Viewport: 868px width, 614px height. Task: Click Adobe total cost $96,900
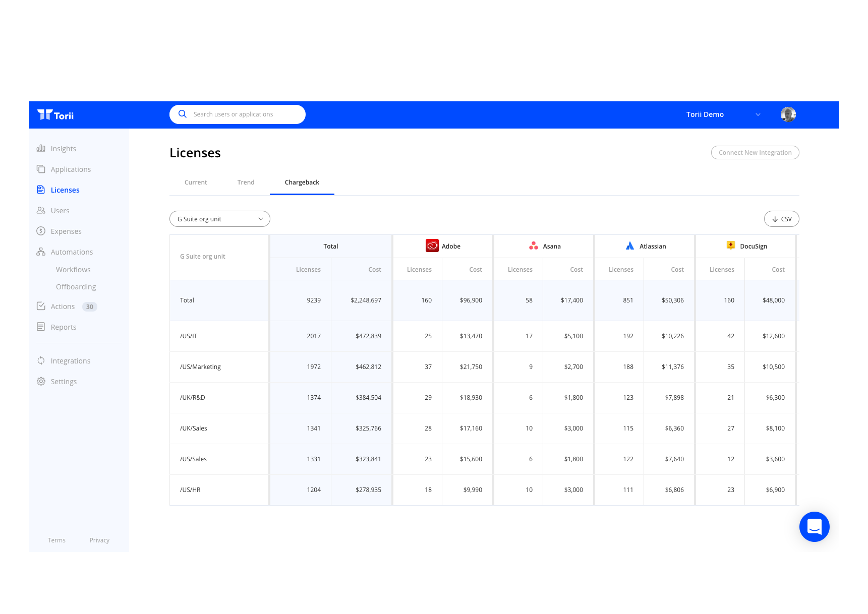point(471,300)
